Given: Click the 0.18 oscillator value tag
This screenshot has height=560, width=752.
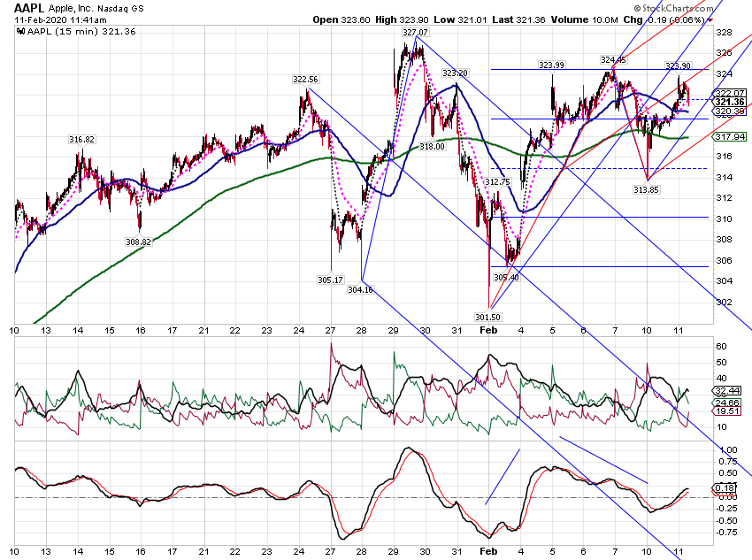Looking at the screenshot, I should 725,488.
